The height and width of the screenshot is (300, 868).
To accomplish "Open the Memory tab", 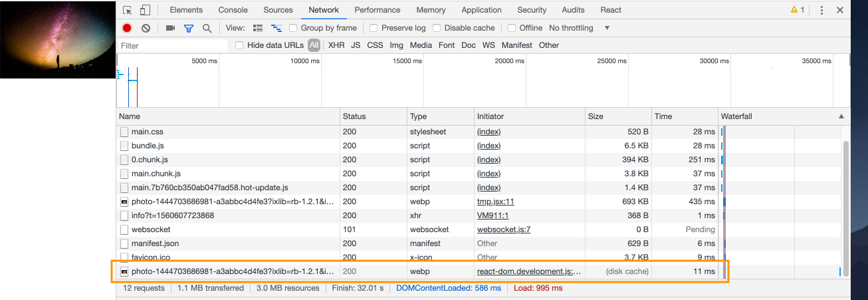I will (431, 10).
